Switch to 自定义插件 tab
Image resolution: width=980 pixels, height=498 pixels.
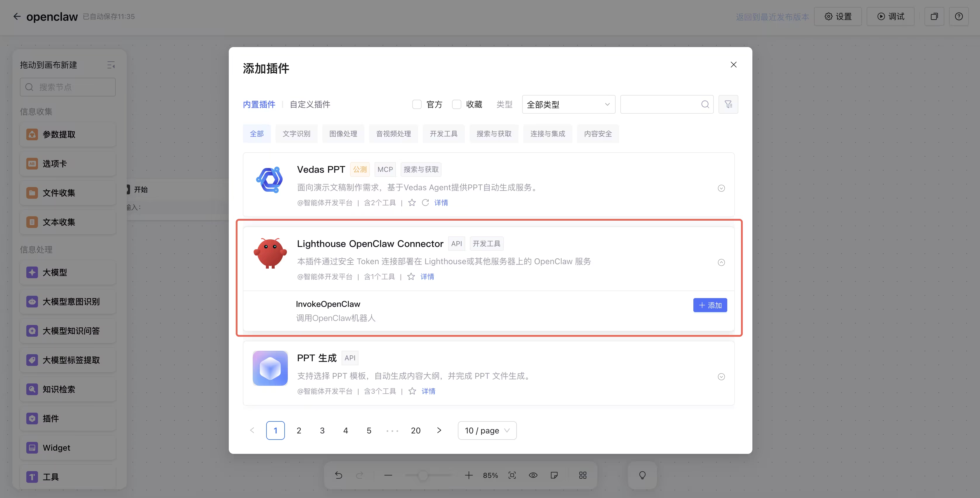(310, 104)
